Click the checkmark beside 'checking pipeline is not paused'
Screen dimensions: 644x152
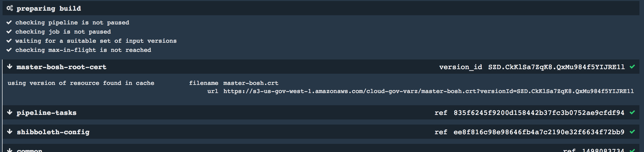coord(9,22)
